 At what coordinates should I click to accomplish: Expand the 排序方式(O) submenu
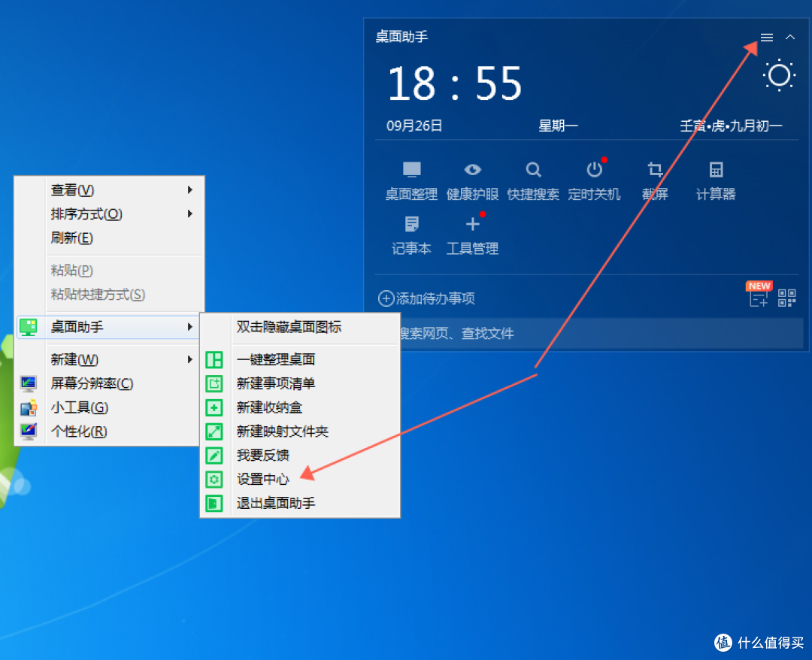click(x=110, y=213)
